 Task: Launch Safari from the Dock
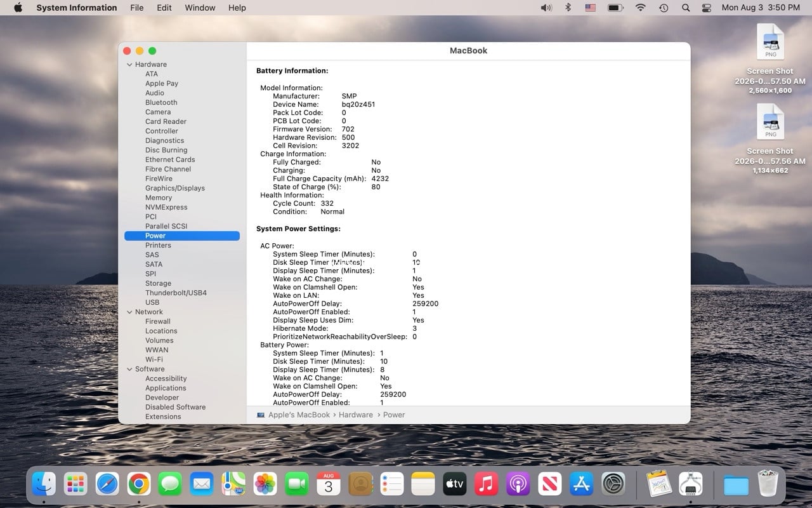pos(107,485)
